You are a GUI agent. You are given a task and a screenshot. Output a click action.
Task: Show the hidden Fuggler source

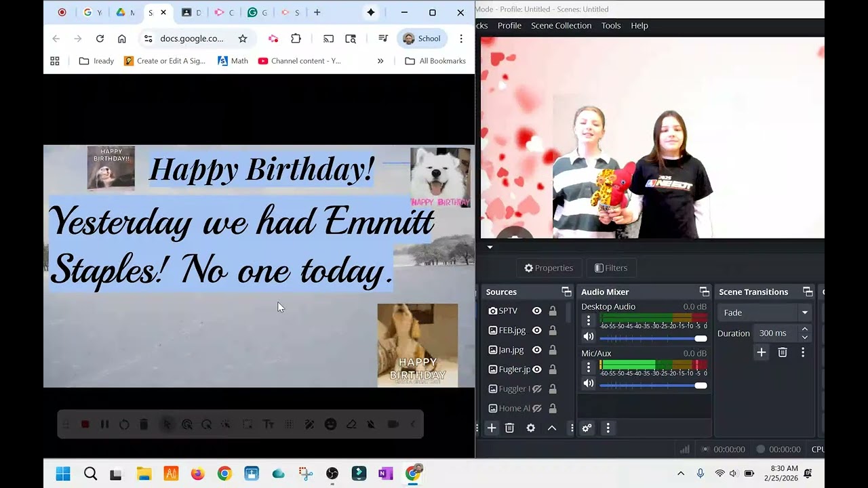[537, 389]
